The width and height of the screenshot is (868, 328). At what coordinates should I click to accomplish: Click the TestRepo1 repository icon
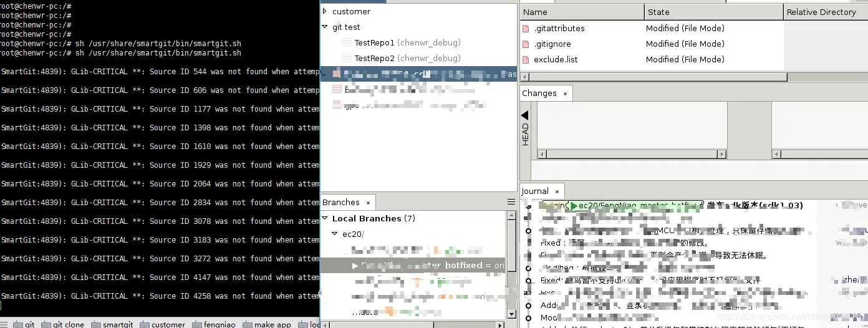347,43
